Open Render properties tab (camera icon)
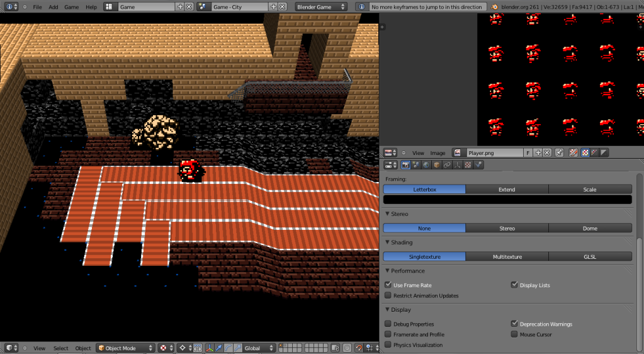This screenshot has width=644, height=354. (406, 165)
